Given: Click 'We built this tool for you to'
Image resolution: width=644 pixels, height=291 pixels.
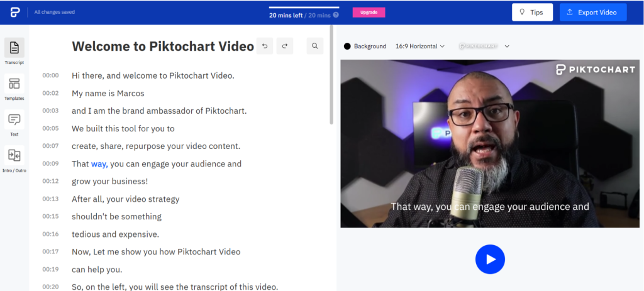Looking at the screenshot, I should click(x=123, y=128).
